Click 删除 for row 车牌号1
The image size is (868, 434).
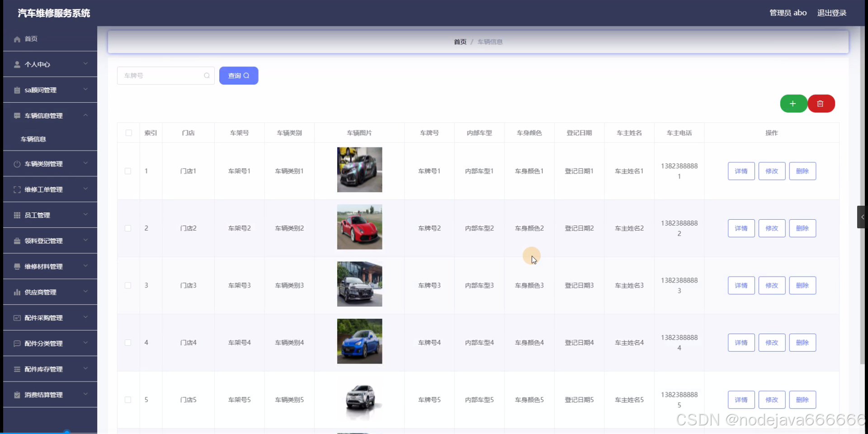click(x=802, y=171)
